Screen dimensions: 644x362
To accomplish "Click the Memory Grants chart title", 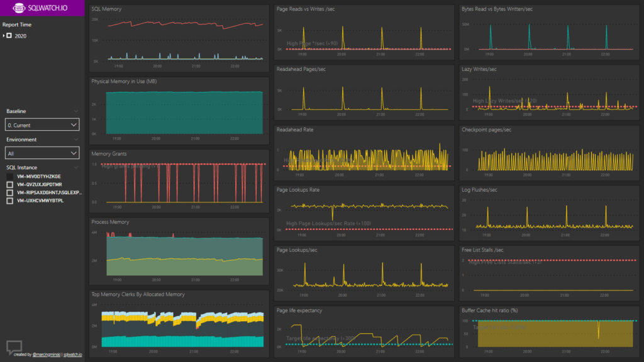I will pos(109,154).
